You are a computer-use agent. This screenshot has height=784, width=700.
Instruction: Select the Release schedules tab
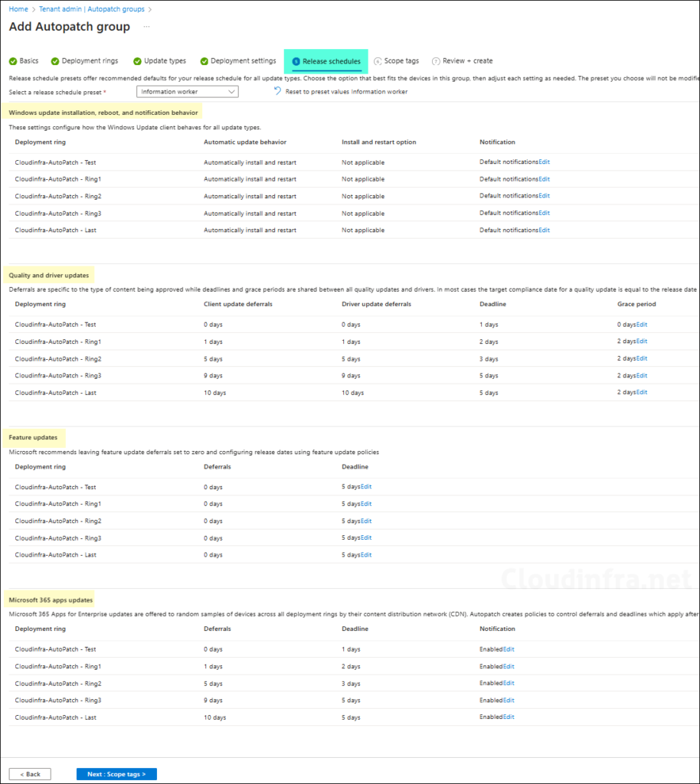pyautogui.click(x=326, y=61)
